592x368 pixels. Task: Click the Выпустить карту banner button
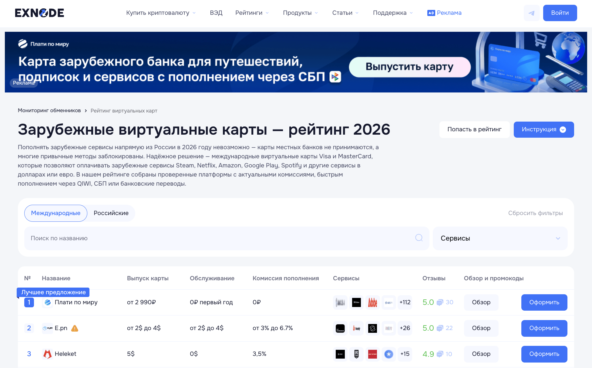[x=410, y=67]
